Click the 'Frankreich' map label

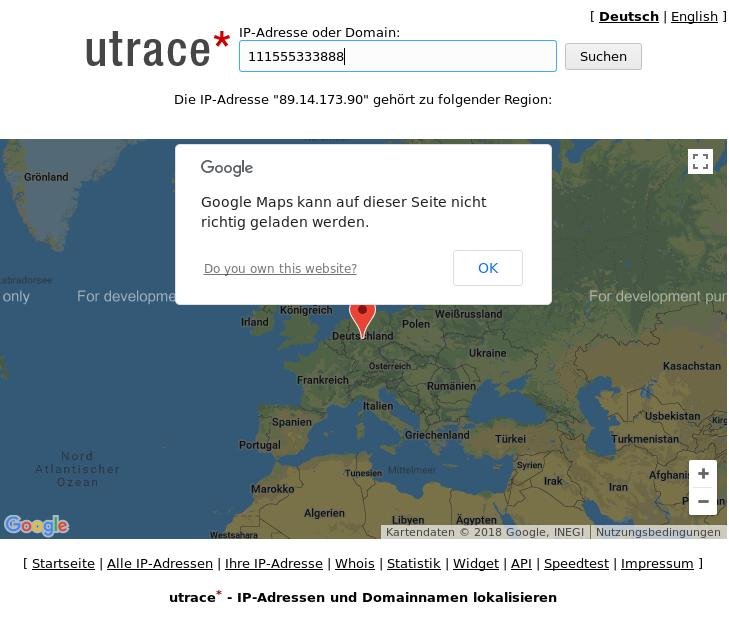[x=323, y=380]
